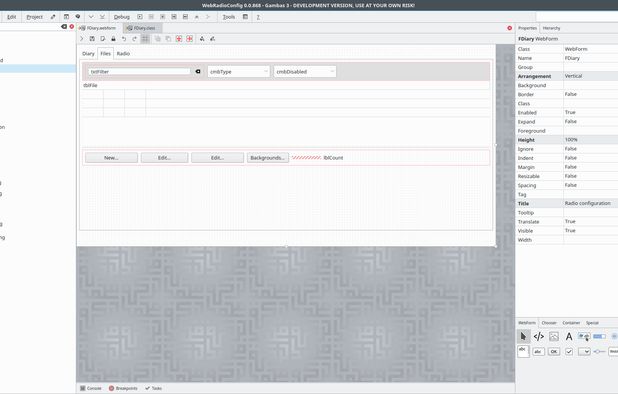Pick the image control in toolbox

(554, 336)
